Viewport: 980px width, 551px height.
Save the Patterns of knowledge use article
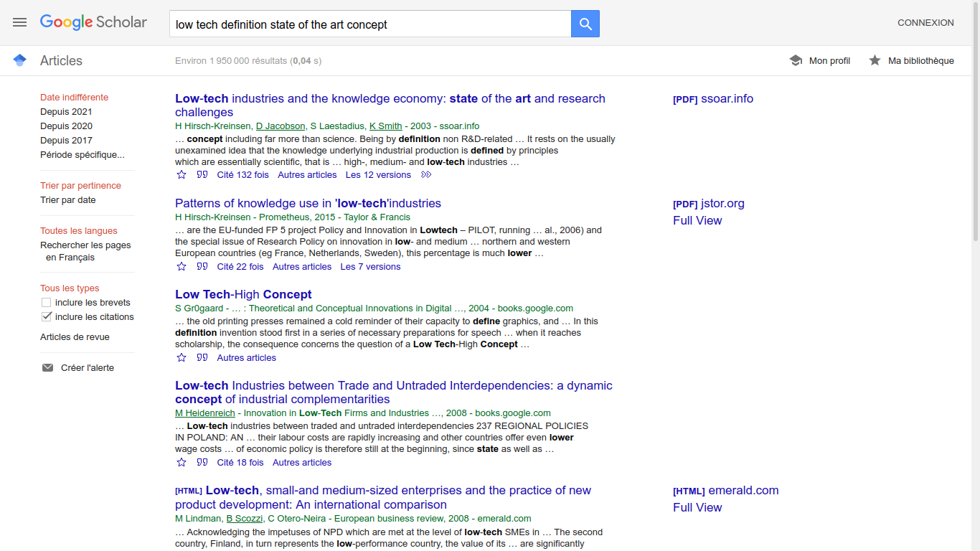(182, 266)
